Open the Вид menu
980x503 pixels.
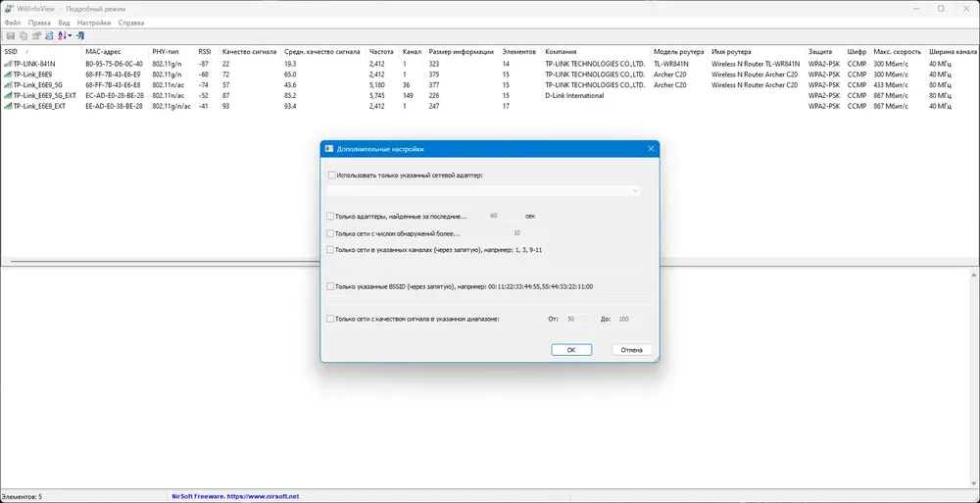point(64,23)
